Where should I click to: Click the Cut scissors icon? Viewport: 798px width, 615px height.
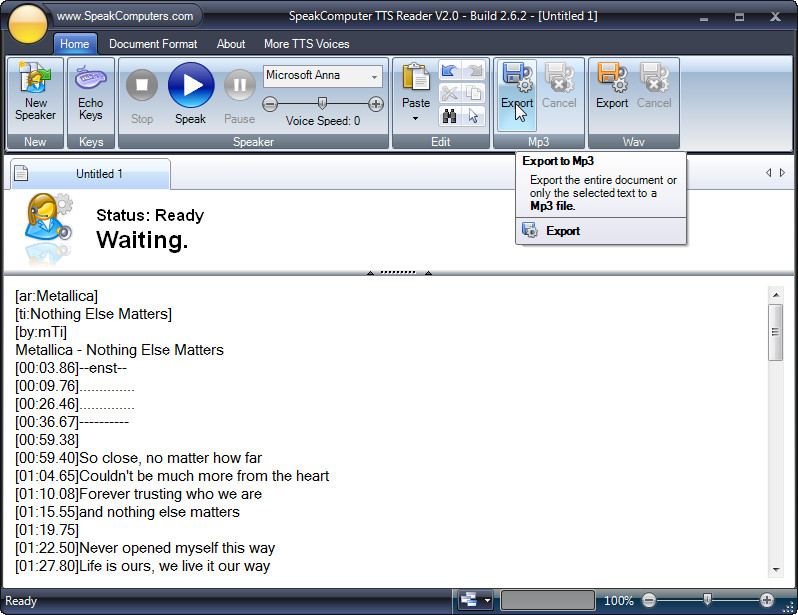pos(449,93)
